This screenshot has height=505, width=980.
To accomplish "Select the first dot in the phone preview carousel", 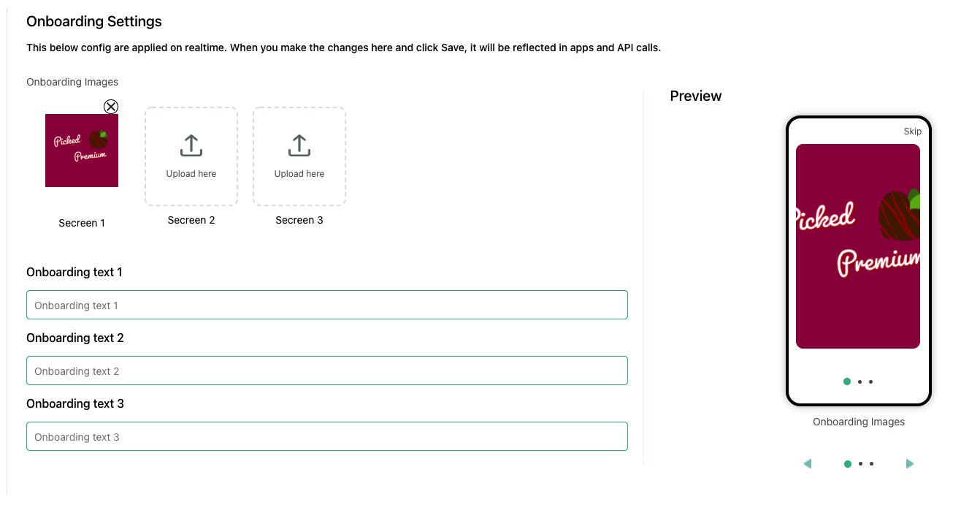I will 846,381.
